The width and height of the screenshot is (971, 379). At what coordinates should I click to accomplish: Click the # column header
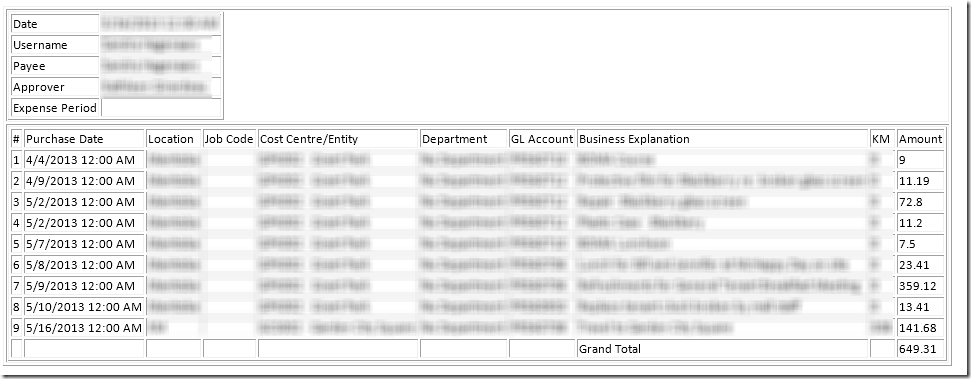click(x=17, y=139)
